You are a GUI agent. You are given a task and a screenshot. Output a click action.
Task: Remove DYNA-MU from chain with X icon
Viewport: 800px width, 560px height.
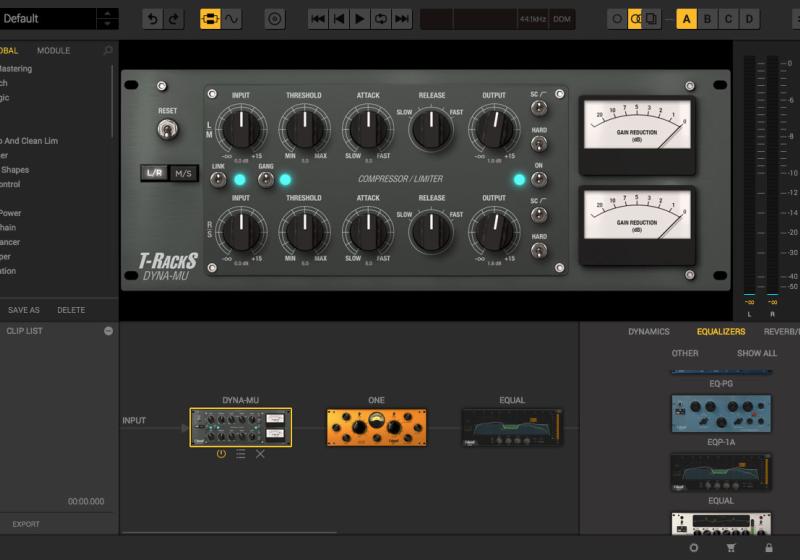pyautogui.click(x=260, y=454)
